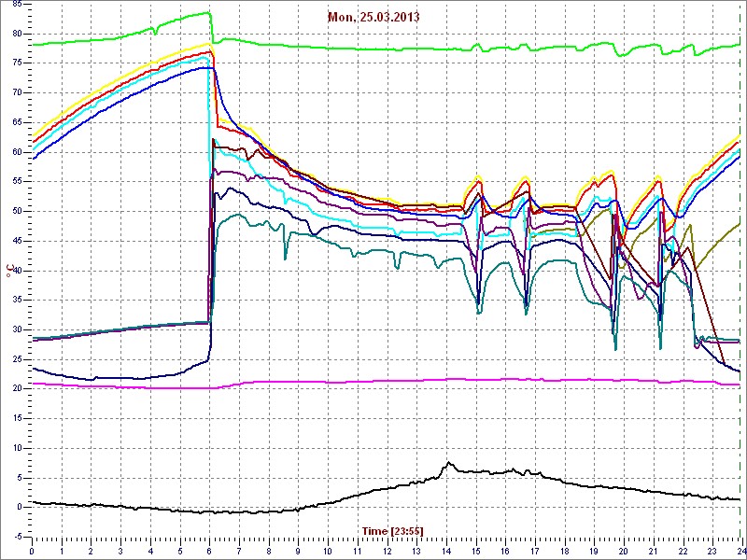Click hour 17 on the time axis
Screen dimensions: 747x560
(x=534, y=551)
